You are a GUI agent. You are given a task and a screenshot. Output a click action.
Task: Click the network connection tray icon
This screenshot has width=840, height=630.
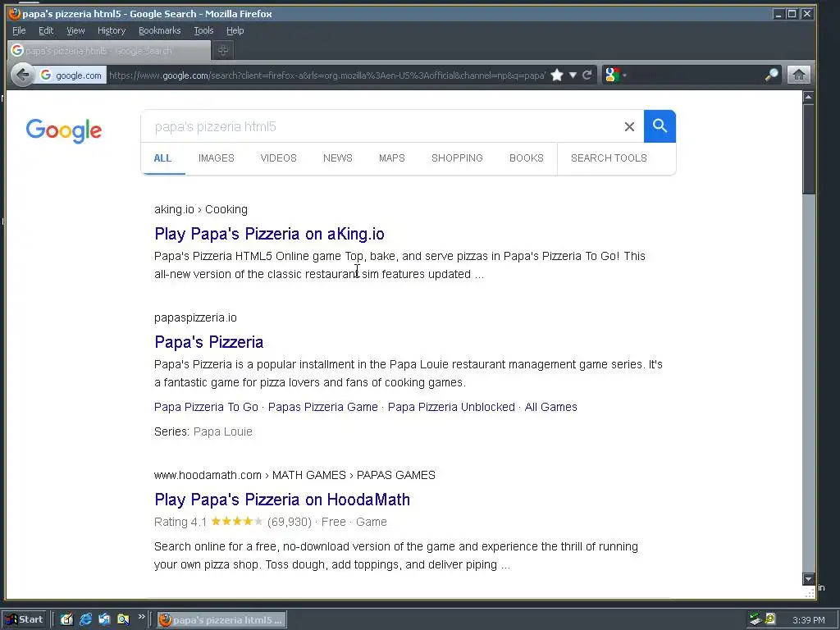[756, 620]
